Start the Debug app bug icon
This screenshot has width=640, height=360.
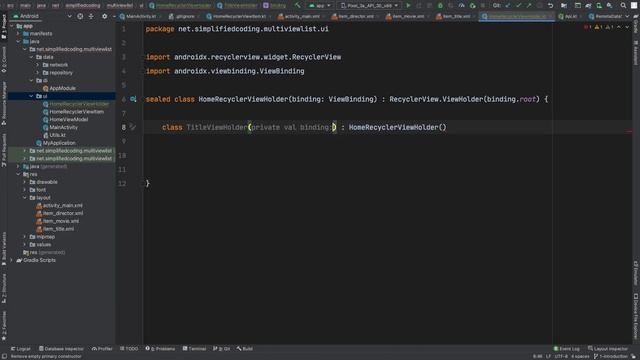[440, 5]
